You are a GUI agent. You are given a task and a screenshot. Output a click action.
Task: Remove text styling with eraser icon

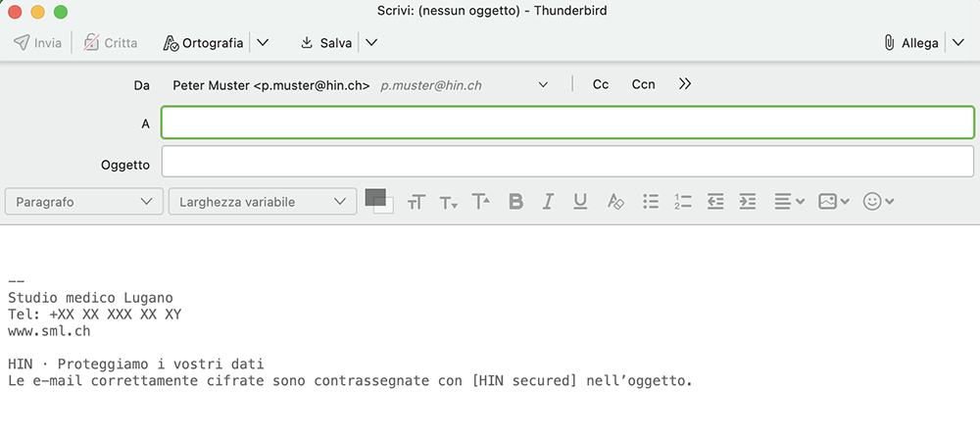click(x=615, y=201)
